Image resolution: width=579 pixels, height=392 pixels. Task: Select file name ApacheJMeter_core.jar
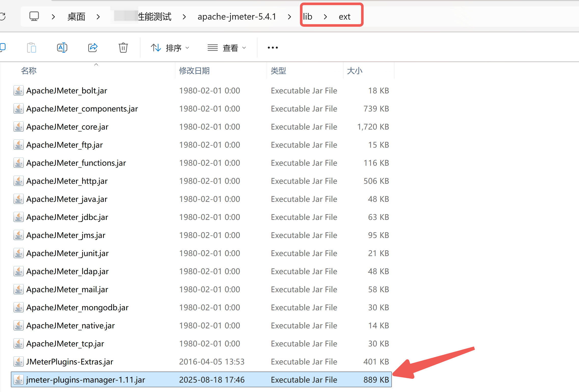pos(67,127)
